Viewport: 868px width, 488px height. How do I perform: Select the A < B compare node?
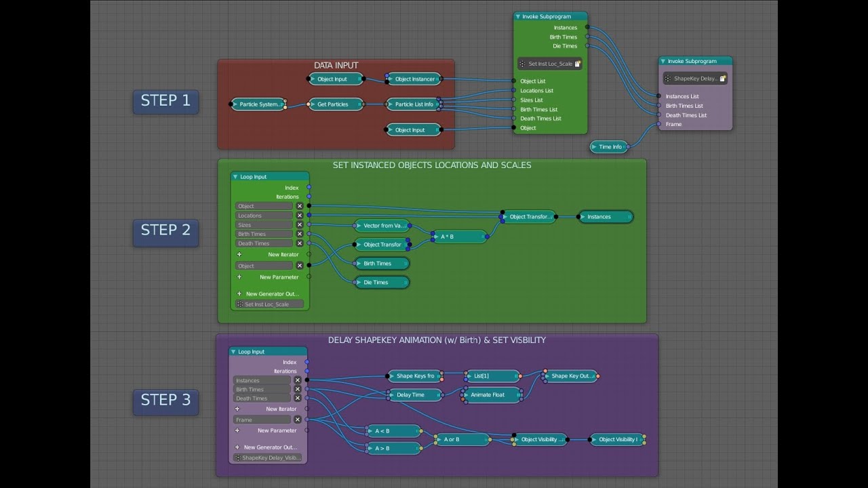click(x=394, y=431)
